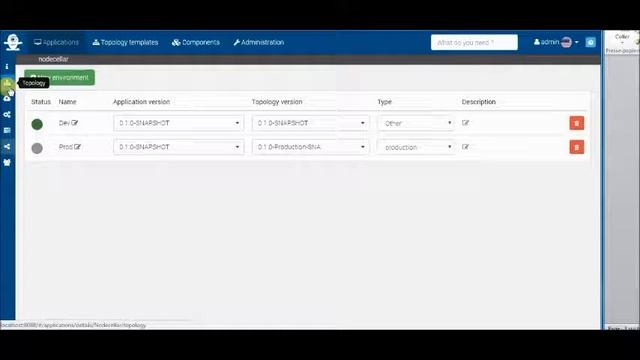
Task: Go to Topology templates menu
Action: pyautogui.click(x=125, y=42)
